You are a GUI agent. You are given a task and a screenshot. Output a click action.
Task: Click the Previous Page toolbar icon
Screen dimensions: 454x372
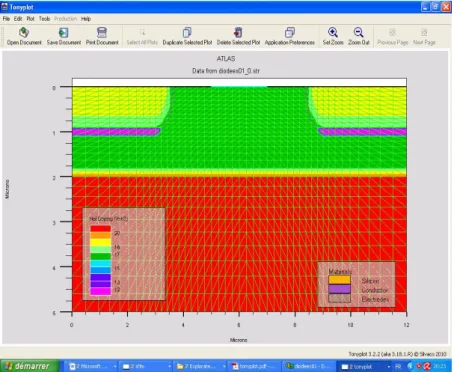click(392, 32)
